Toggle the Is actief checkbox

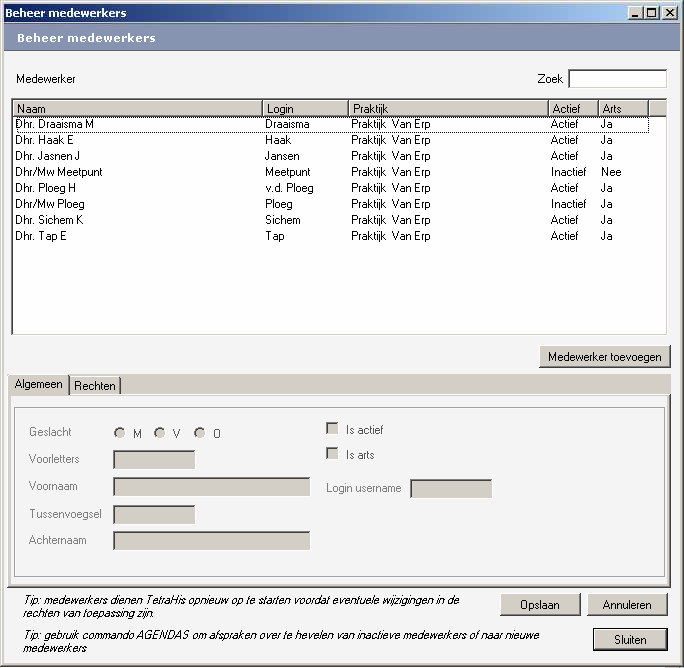[332, 429]
